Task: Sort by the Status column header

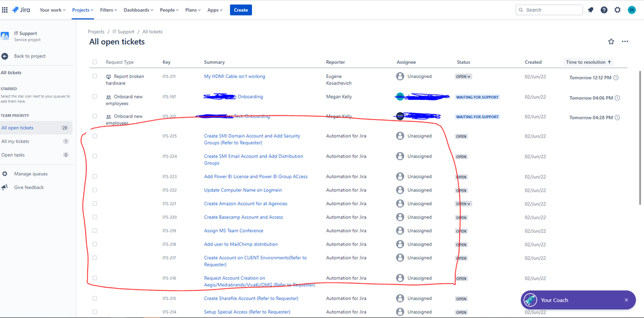Action: 463,62
